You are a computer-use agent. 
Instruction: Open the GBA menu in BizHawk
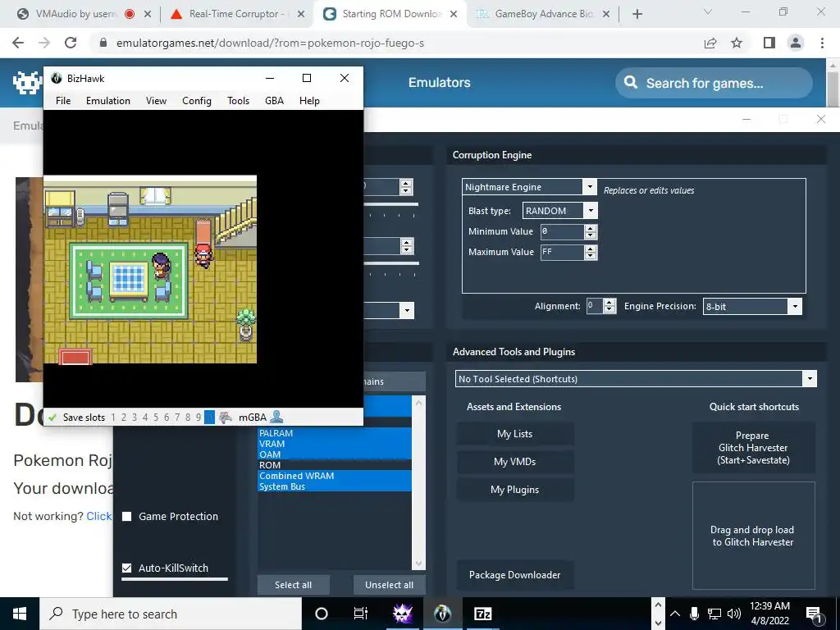click(274, 101)
